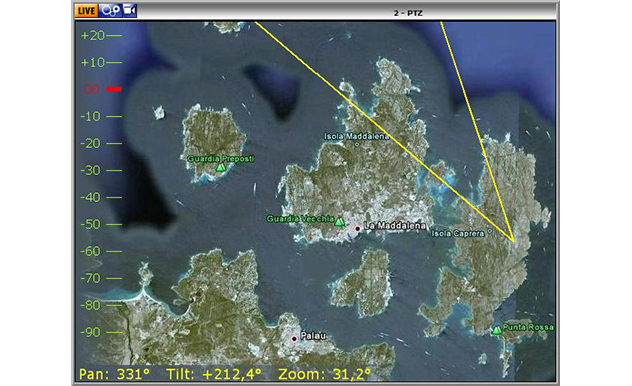Screen dimensions: 632x386
Task: Click the Isola Maddalena map label
Action: pos(357,137)
